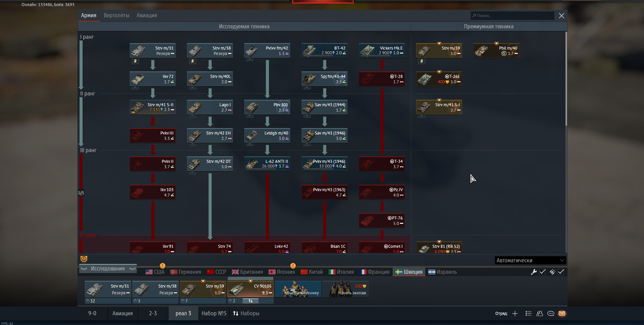Click the Поиск search field
This screenshot has height=325, width=644.
point(512,16)
